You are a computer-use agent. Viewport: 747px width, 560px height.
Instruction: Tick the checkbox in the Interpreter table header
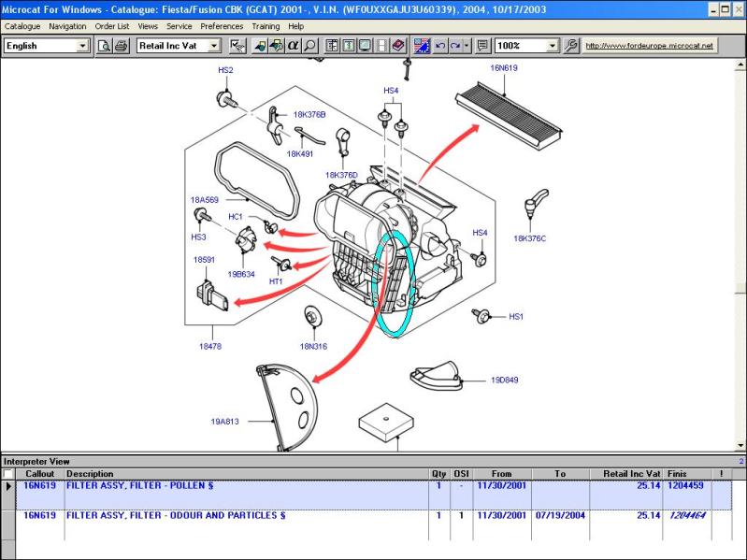pyautogui.click(x=8, y=474)
